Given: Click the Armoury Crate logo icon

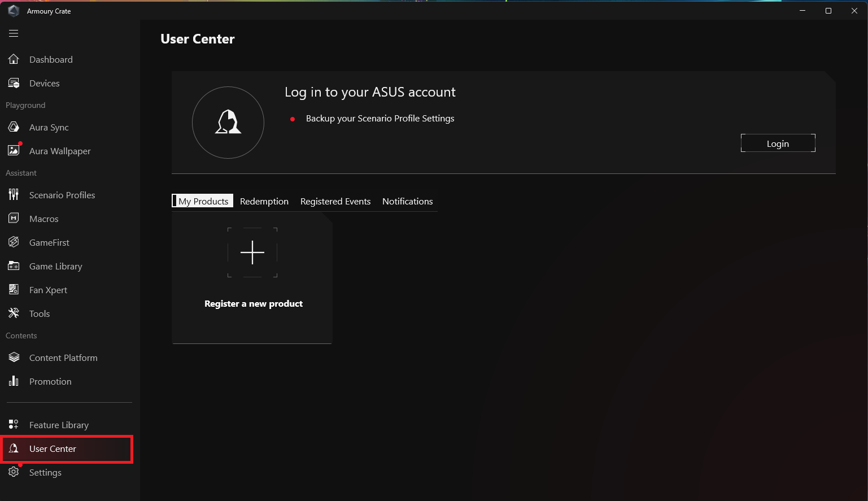Looking at the screenshot, I should coord(14,11).
